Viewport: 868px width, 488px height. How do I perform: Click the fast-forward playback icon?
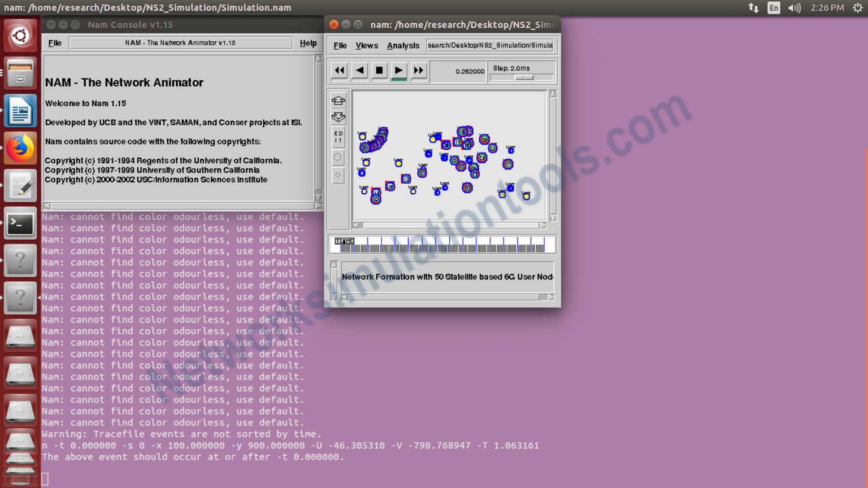point(418,70)
